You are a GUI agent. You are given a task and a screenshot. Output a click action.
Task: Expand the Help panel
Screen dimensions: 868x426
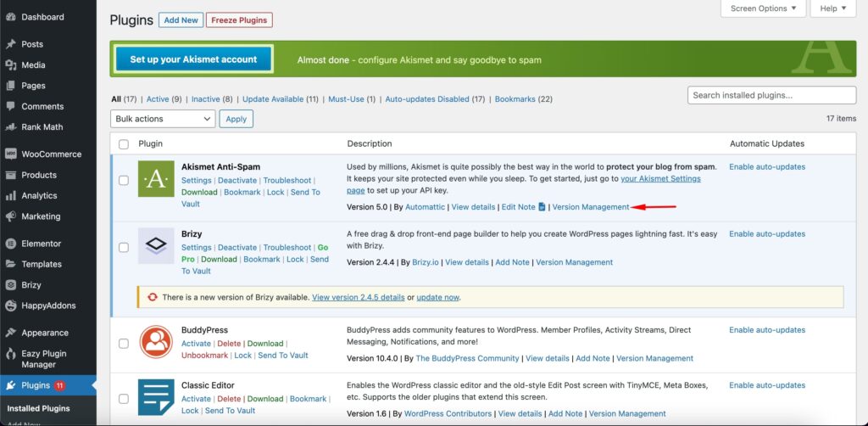point(833,8)
